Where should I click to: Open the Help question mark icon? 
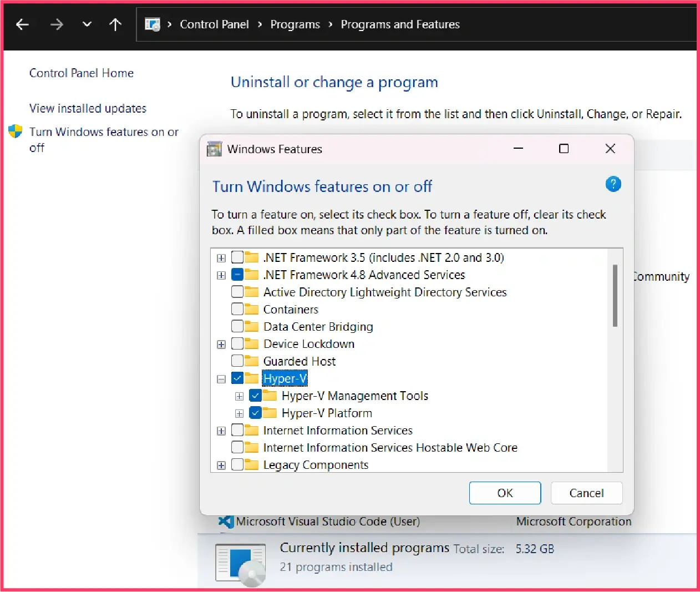pos(613,184)
